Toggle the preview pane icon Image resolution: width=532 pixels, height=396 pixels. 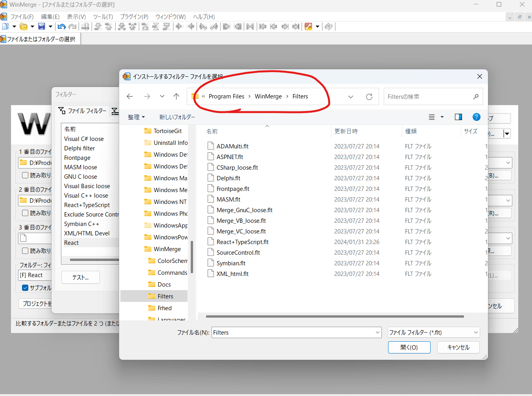(458, 117)
